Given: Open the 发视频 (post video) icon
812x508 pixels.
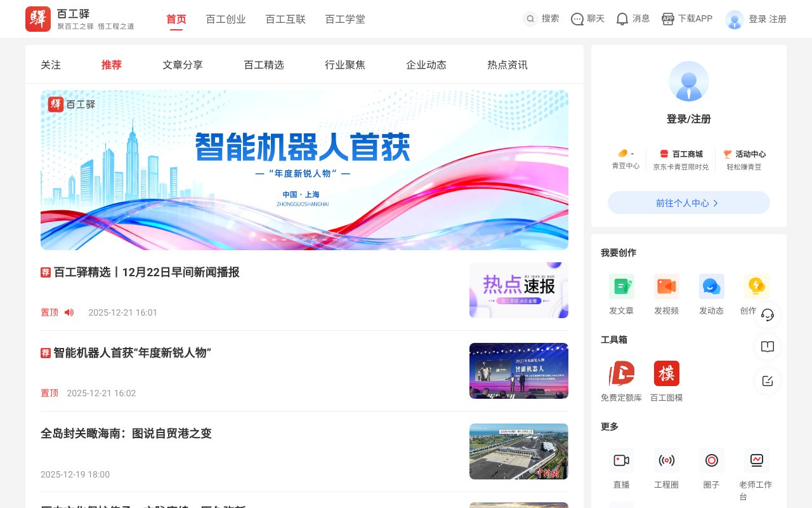Looking at the screenshot, I should coord(667,286).
